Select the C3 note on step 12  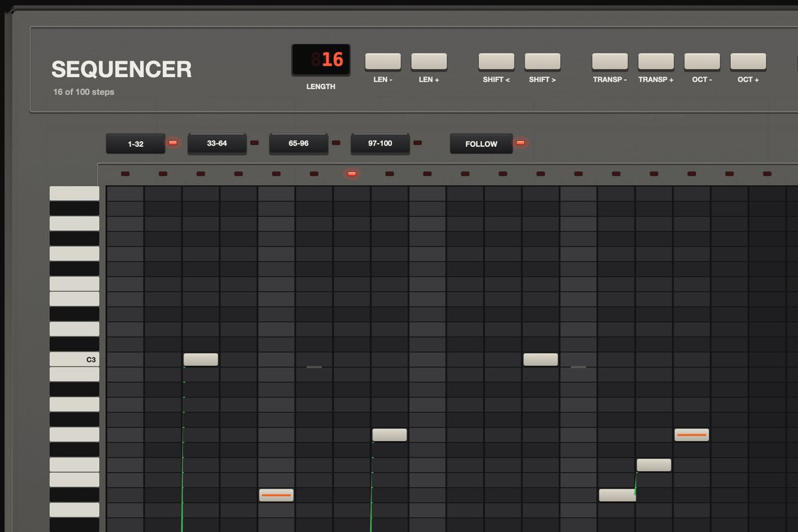point(541,360)
